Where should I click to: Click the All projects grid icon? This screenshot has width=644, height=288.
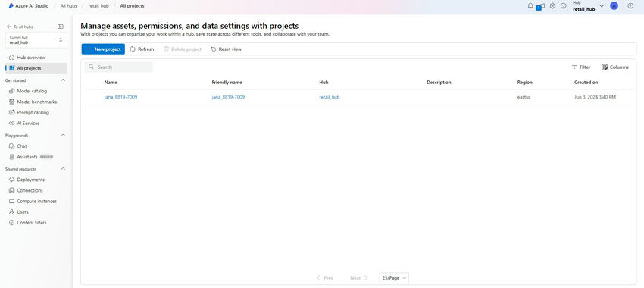11,68
